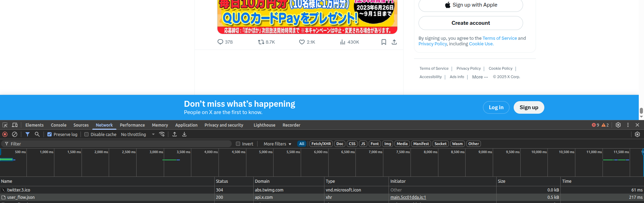Toggle the network filter funnel icon

pos(28,134)
